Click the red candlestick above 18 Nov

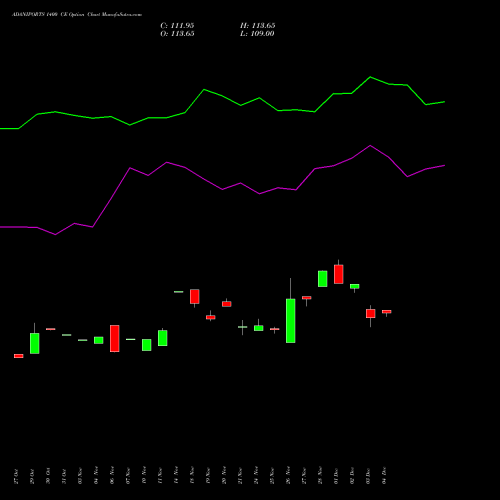(x=195, y=297)
